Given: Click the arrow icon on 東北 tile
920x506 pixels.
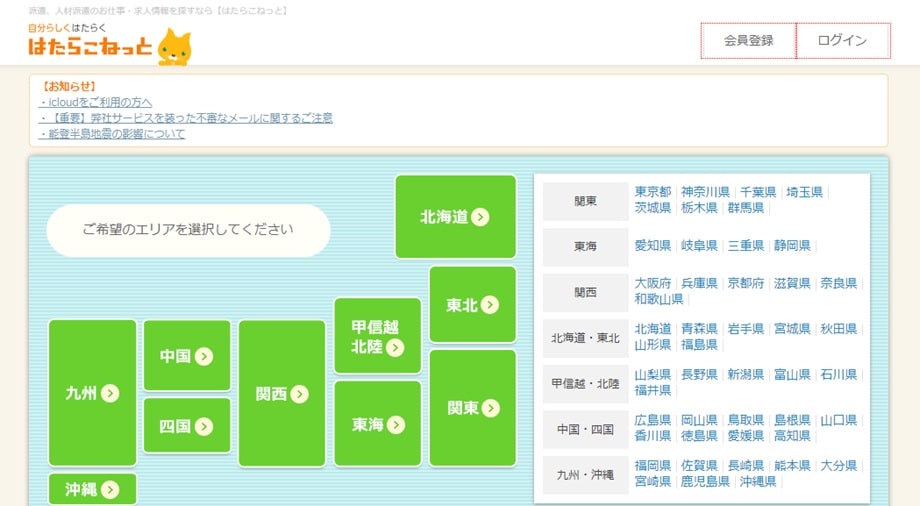Looking at the screenshot, I should [x=490, y=305].
